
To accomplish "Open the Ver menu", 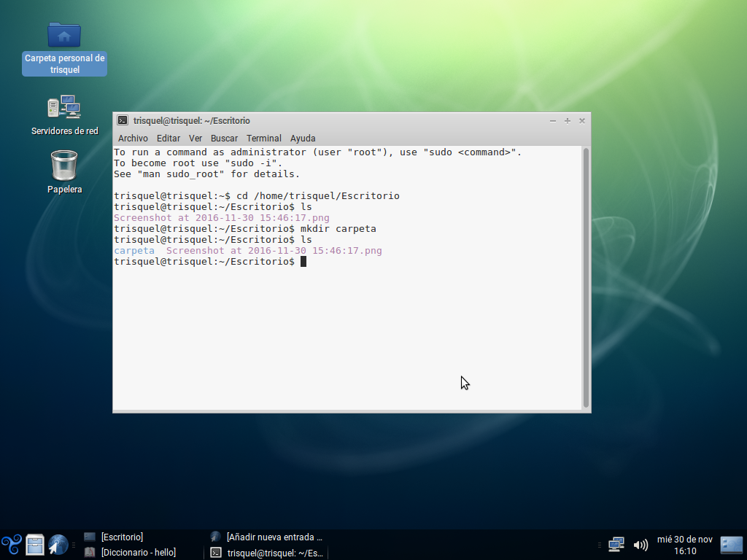I will 196,138.
